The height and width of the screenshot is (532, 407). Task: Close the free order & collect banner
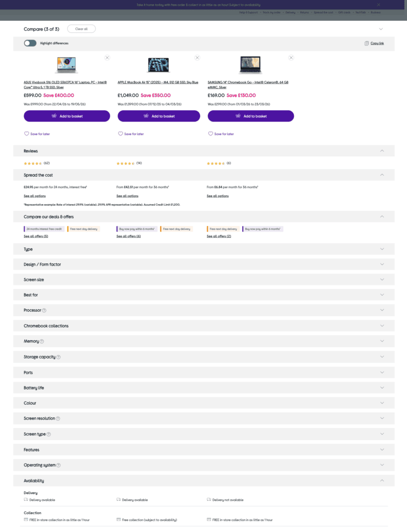(x=378, y=5)
